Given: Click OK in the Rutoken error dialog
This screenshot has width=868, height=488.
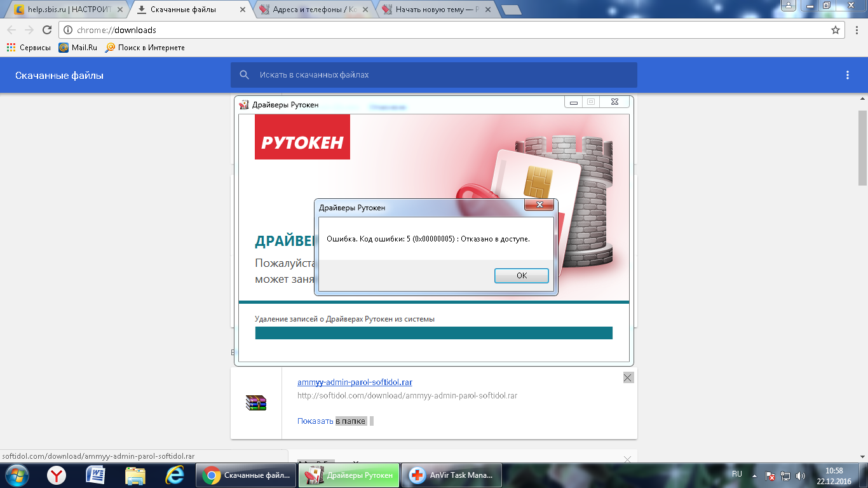Looking at the screenshot, I should click(521, 276).
